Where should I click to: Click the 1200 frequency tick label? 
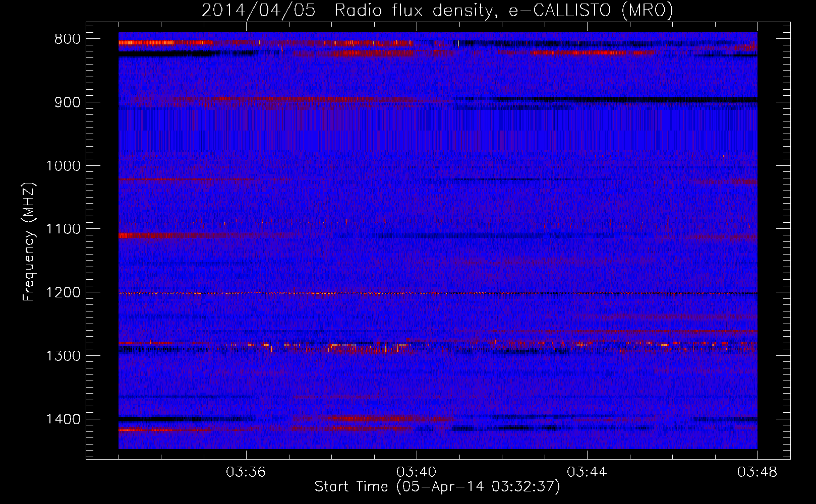point(63,293)
